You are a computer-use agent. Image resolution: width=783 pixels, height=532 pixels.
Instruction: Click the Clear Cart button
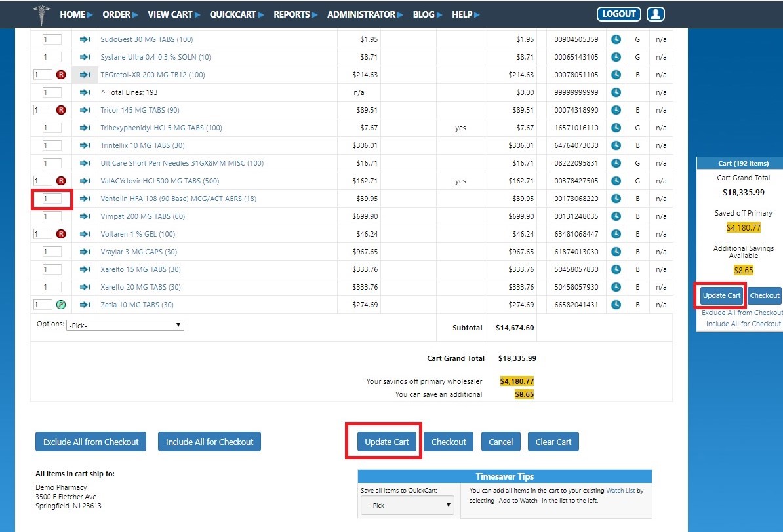pyautogui.click(x=553, y=442)
